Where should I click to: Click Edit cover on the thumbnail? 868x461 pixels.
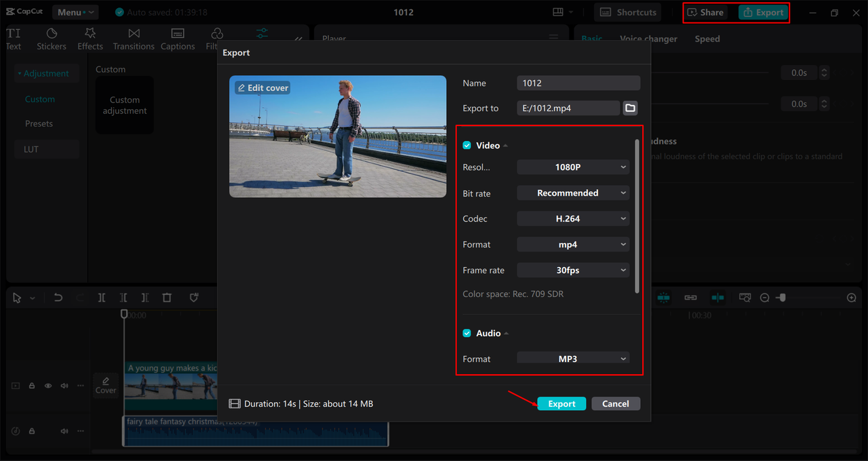(262, 87)
